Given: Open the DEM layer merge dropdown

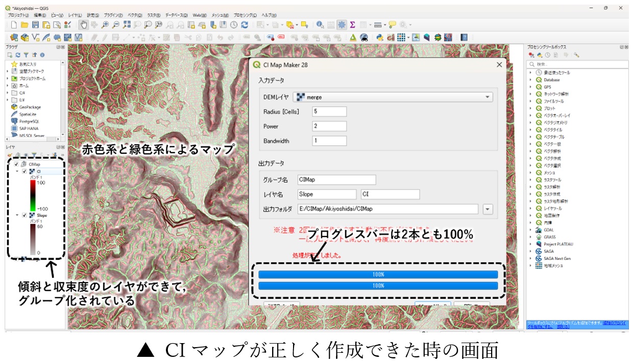Looking at the screenshot, I should [x=393, y=97].
